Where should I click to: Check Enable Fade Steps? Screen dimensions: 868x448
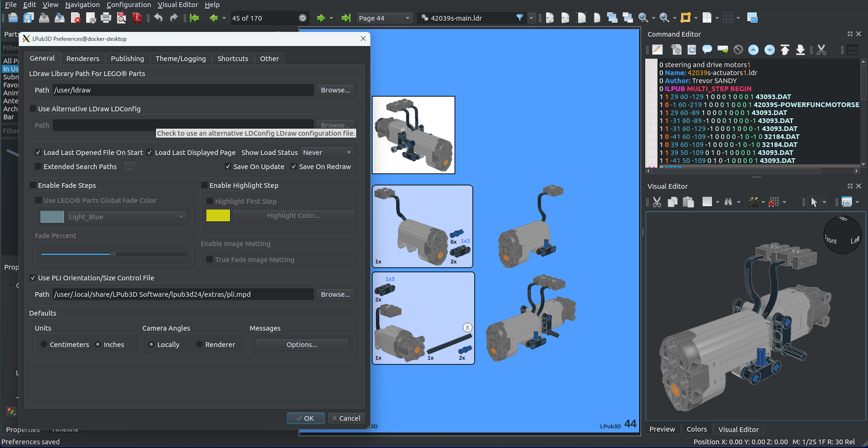pyautogui.click(x=33, y=185)
